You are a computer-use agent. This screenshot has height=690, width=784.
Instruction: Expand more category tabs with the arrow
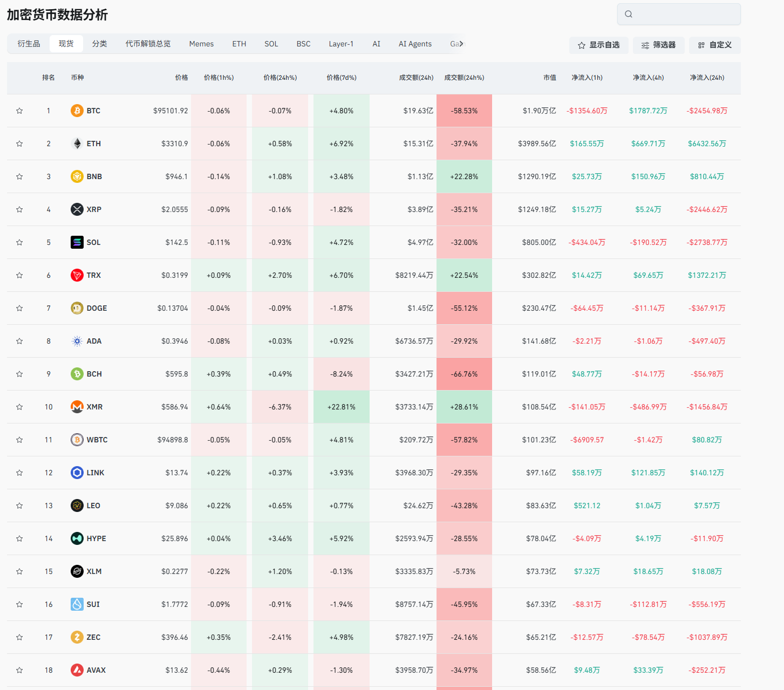pos(461,44)
